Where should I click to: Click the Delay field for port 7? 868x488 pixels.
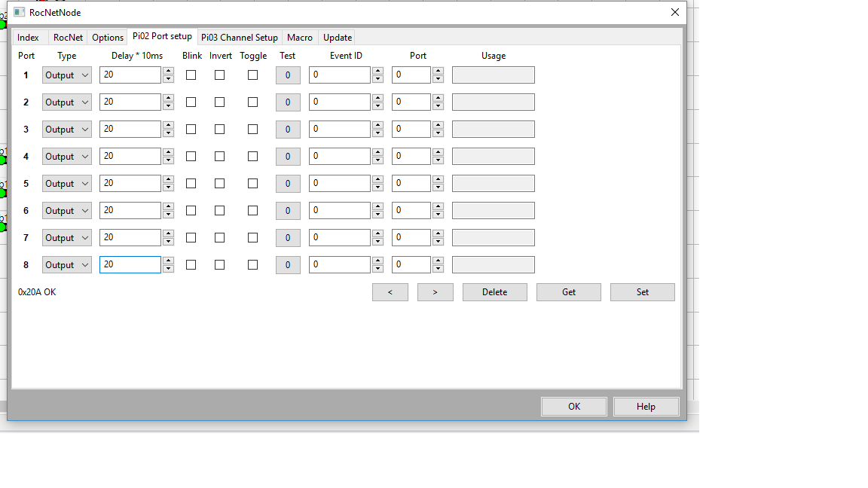point(130,238)
